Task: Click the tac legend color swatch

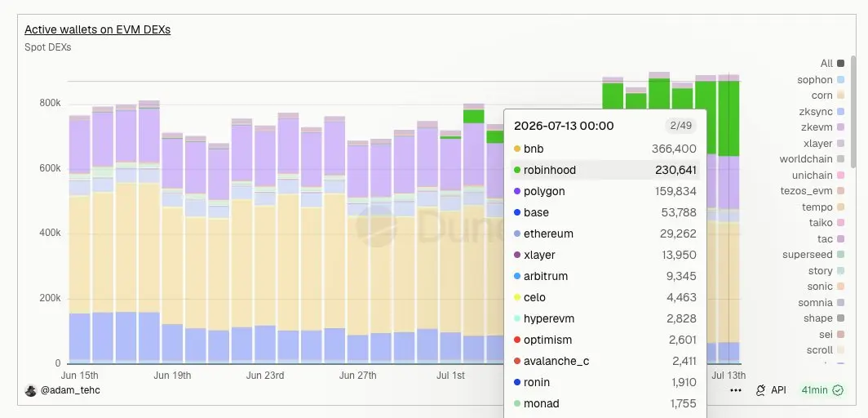Action: tap(841, 239)
